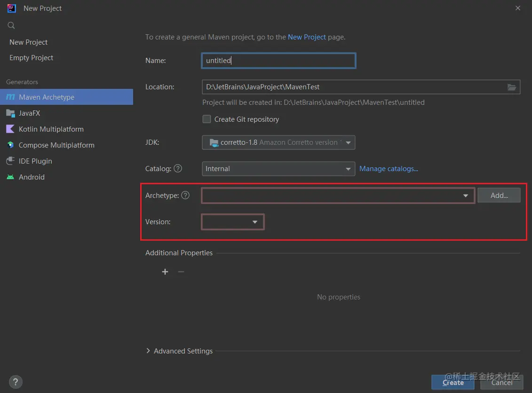This screenshot has height=393, width=532.
Task: Click the IDE Plugin icon
Action: [10, 161]
